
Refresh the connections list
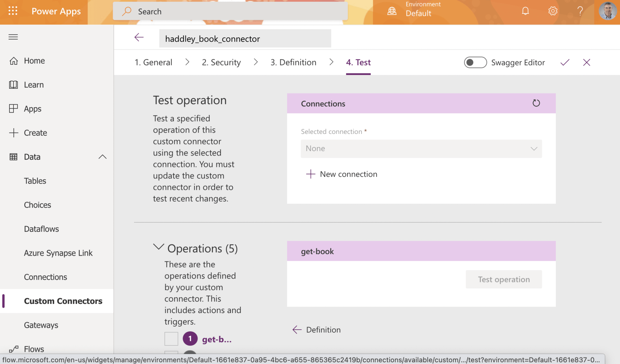[x=536, y=103]
